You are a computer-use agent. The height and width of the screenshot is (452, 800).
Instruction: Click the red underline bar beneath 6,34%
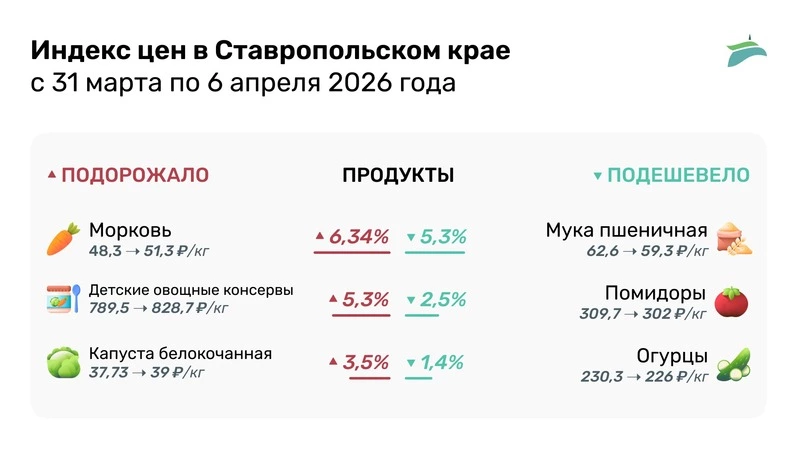[x=351, y=253]
